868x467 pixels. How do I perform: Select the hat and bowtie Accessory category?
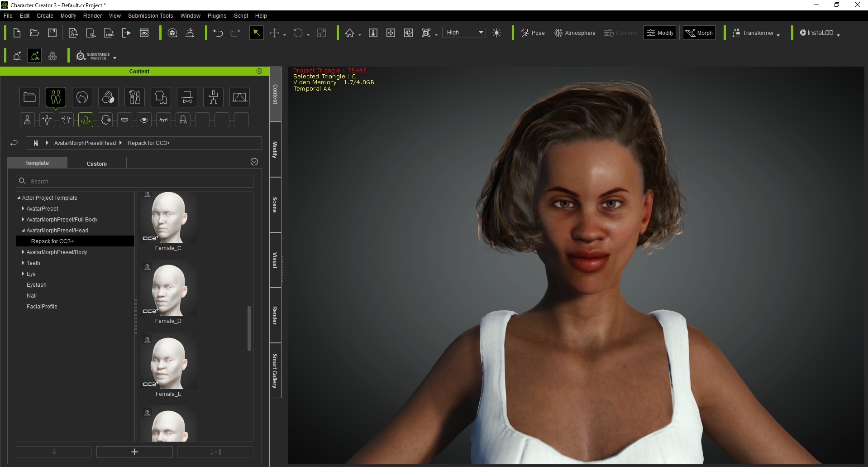187,97
